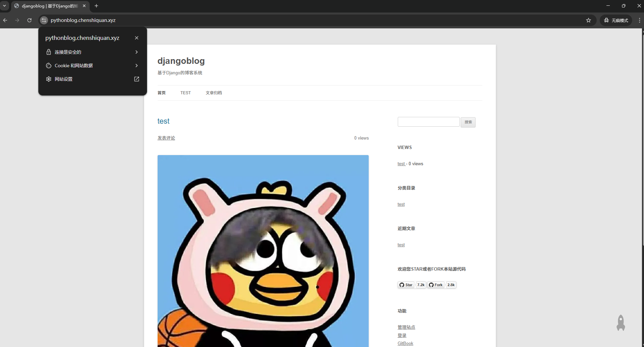This screenshot has width=644, height=347.
Task: Expand the 连接是安全的 chevron arrow
Action: (137, 52)
